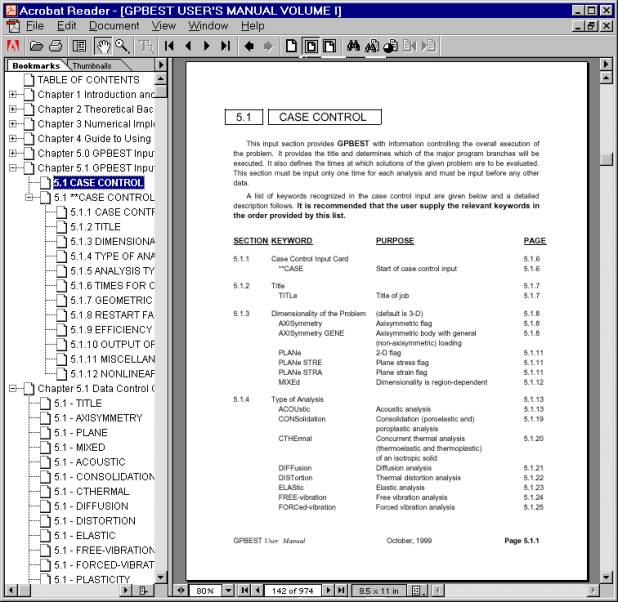618x602 pixels.
Task: Select the Hand tool
Action: click(x=103, y=46)
